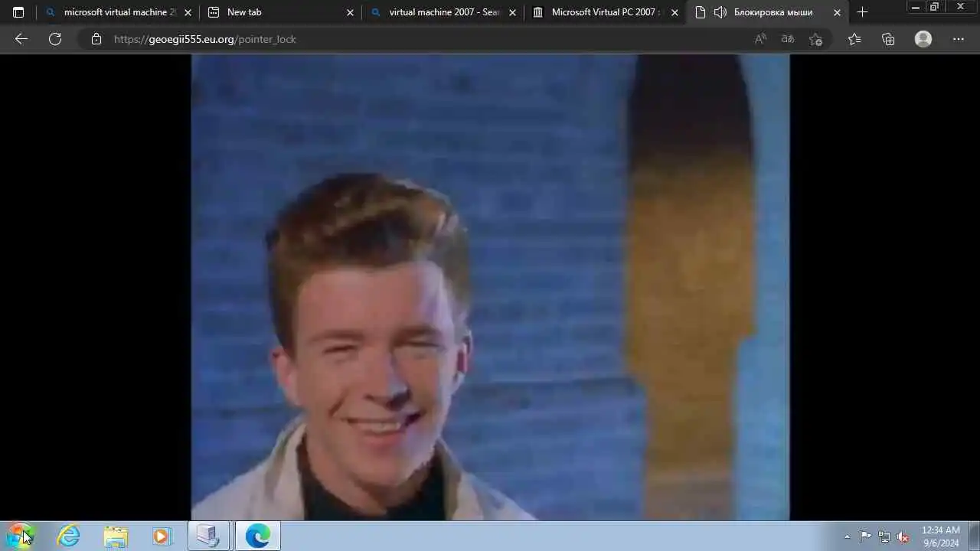Go back to the previous page
The width and height of the screenshot is (980, 551).
coord(21,39)
